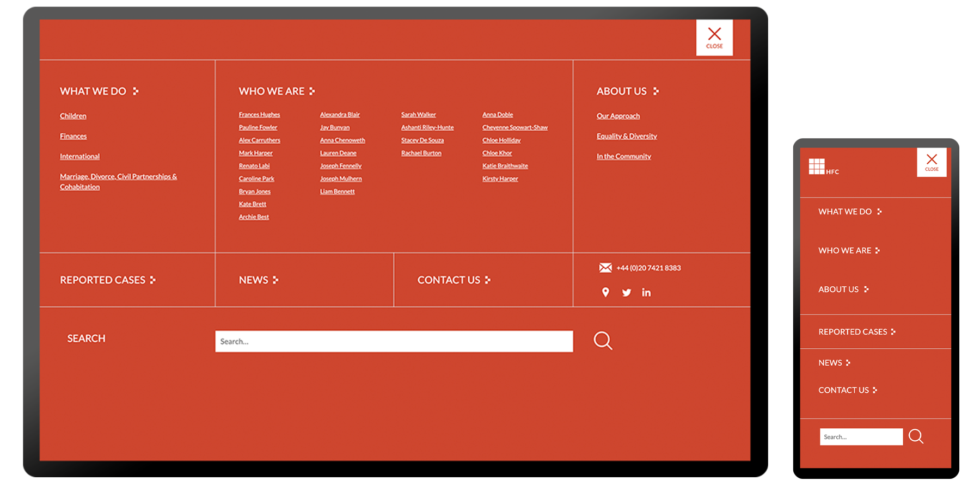Click the mobile Search text field
Screen dimensions: 980x487
(861, 437)
